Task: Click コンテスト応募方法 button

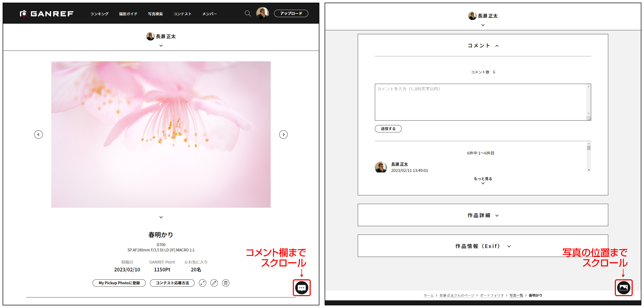Action: [172, 283]
